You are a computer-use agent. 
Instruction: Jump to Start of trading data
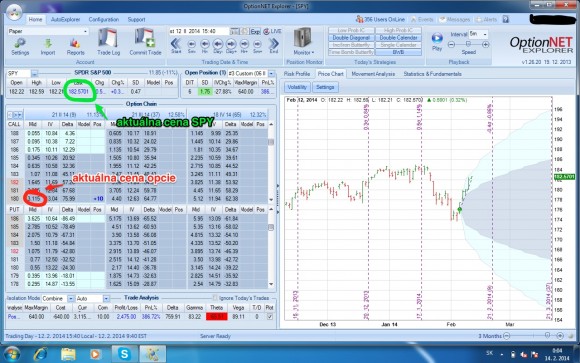176,46
